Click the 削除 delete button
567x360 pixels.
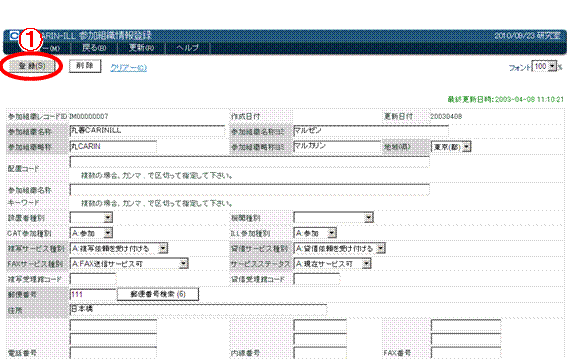coord(85,66)
